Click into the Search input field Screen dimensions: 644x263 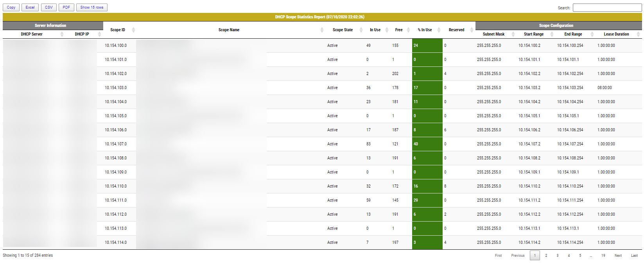click(x=607, y=8)
